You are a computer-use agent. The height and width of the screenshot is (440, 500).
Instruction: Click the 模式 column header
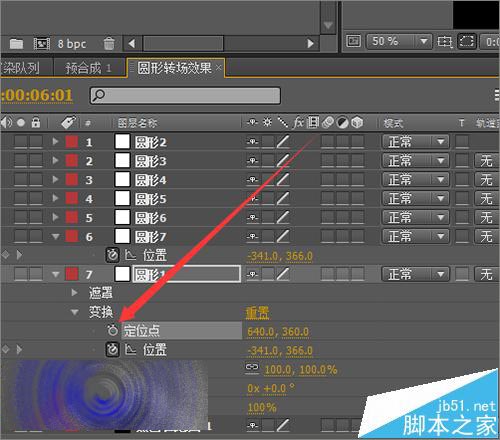393,123
